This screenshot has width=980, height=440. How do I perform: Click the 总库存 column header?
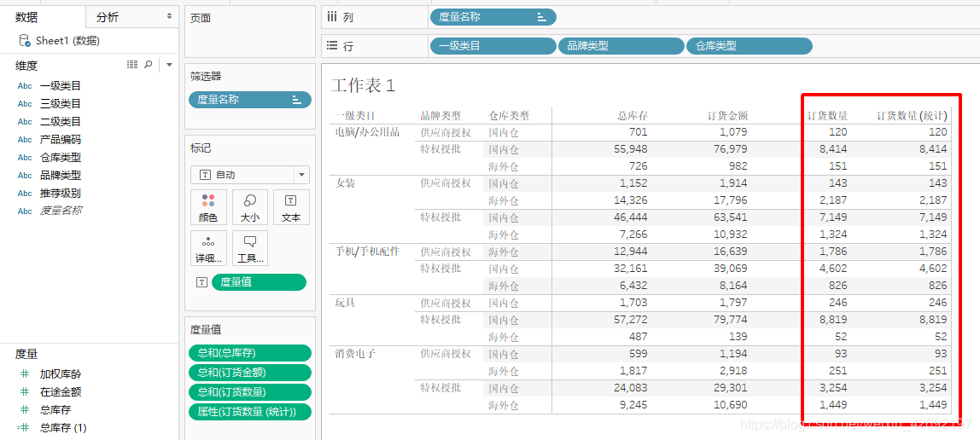633,115
